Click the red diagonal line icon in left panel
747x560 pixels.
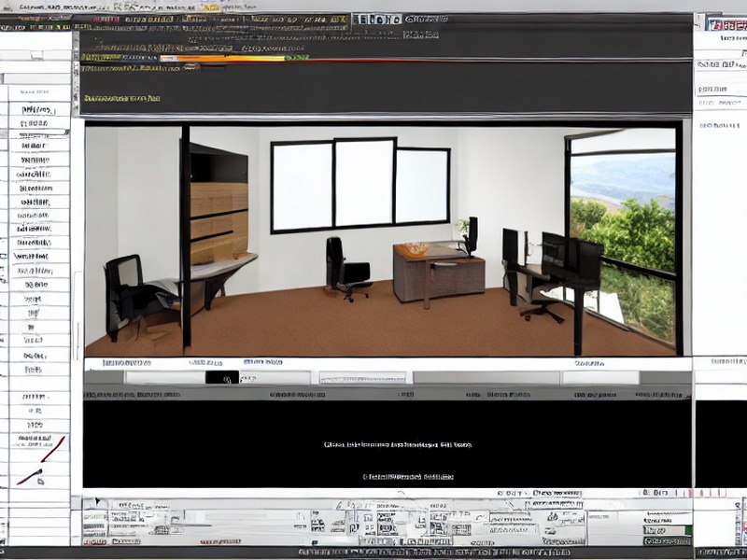pyautogui.click(x=53, y=449)
